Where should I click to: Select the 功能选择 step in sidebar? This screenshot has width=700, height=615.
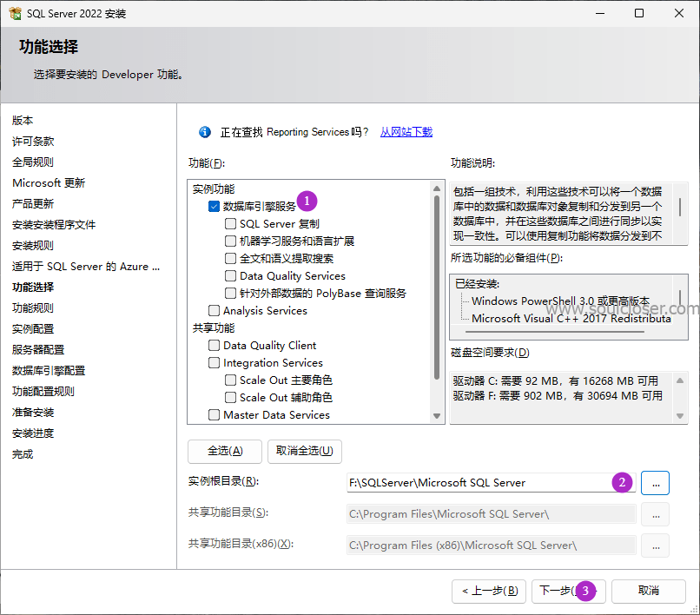[33, 288]
